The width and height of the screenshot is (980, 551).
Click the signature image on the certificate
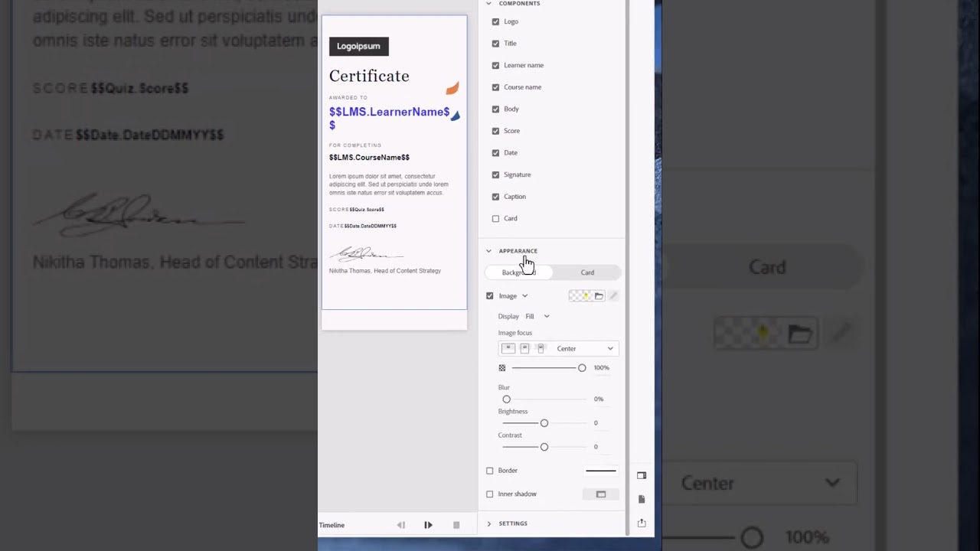coord(366,254)
